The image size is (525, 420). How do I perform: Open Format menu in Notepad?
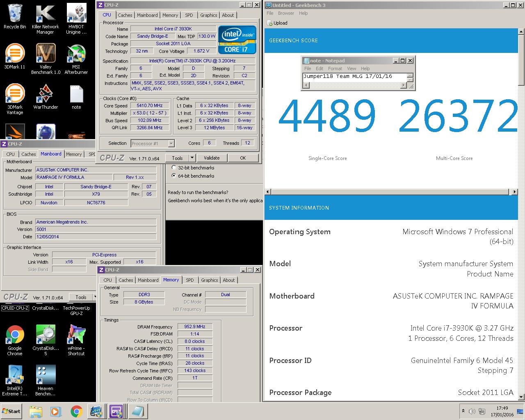(x=335, y=68)
